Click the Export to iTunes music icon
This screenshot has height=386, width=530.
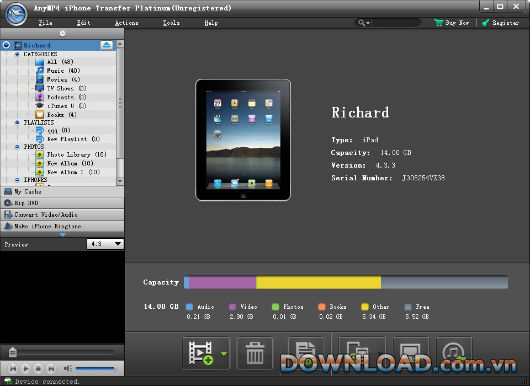pos(454,353)
